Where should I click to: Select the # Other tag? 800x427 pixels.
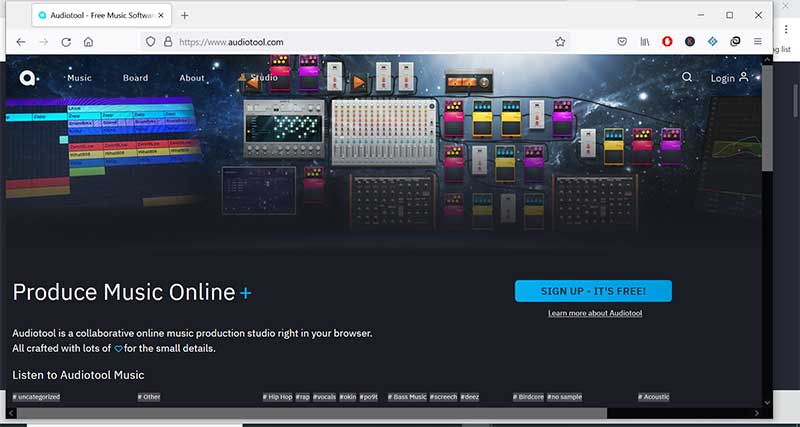pos(149,397)
